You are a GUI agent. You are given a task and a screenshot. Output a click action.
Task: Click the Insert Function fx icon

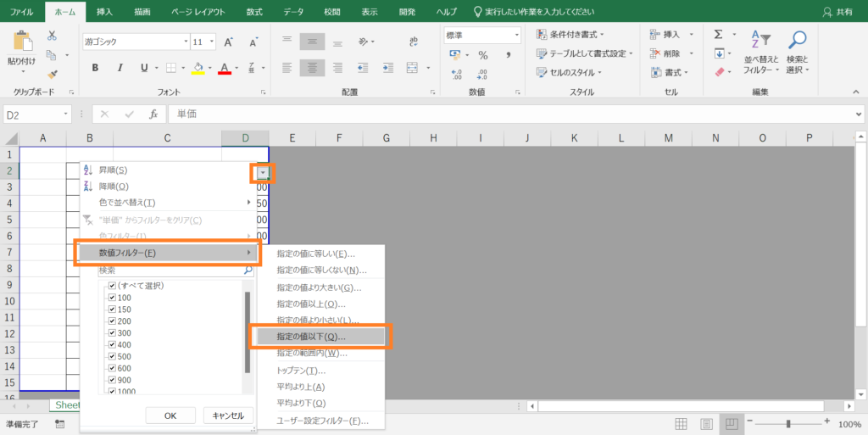click(154, 114)
